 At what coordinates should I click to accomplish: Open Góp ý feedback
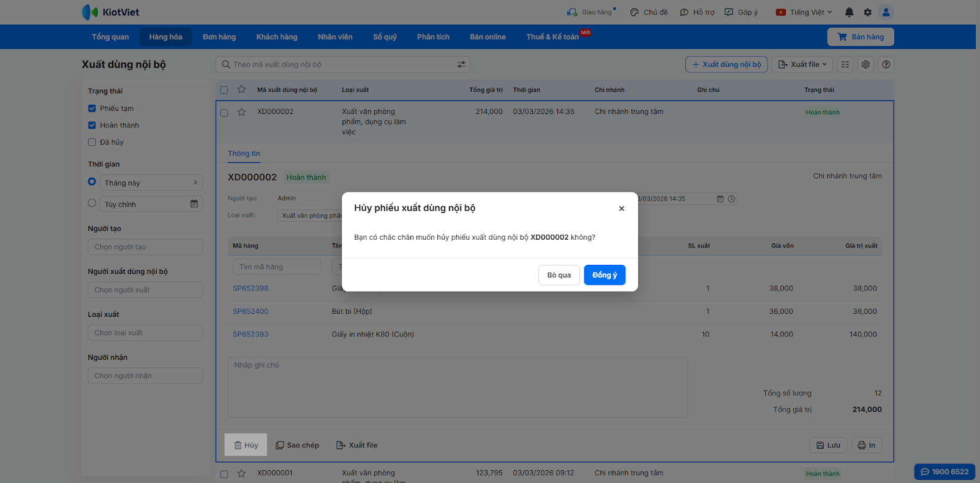pos(741,12)
